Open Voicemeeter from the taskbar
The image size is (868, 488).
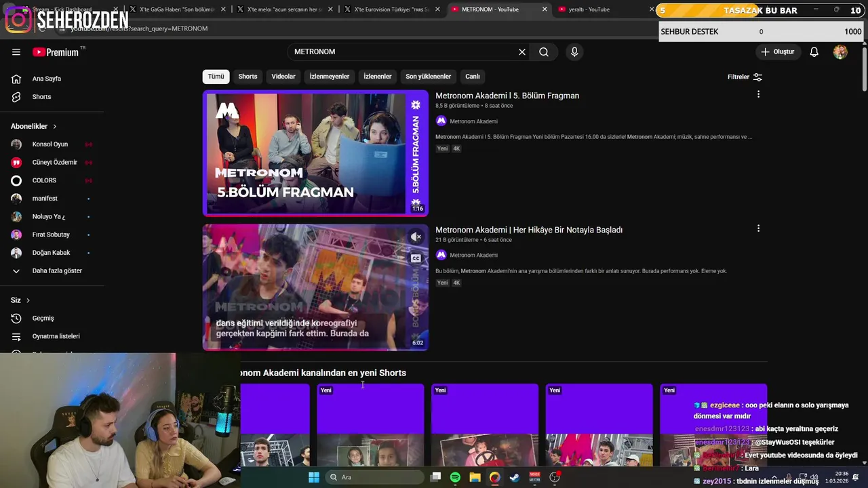point(534,477)
